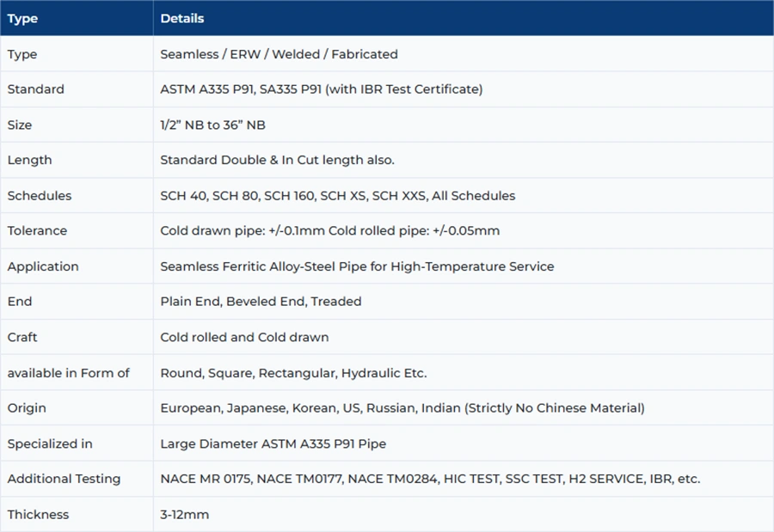774x532 pixels.
Task: Click the 'Length' row label
Action: tap(29, 160)
